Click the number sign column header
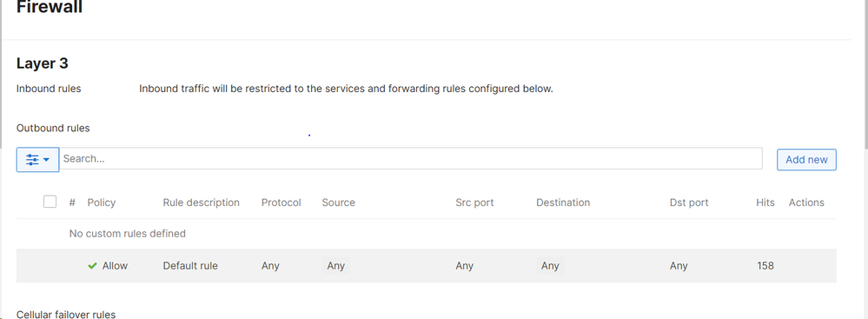868x319 pixels. 72,203
